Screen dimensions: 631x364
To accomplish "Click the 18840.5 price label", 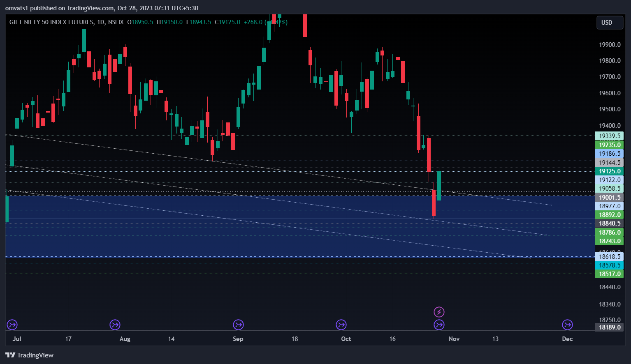I will tap(609, 223).
